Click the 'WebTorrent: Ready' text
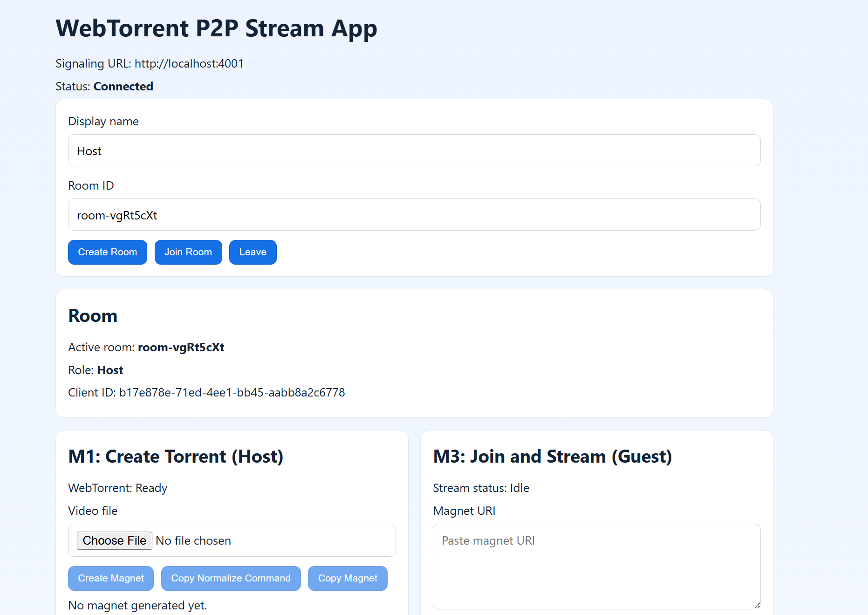Viewport: 868px width, 615px height. pos(118,488)
